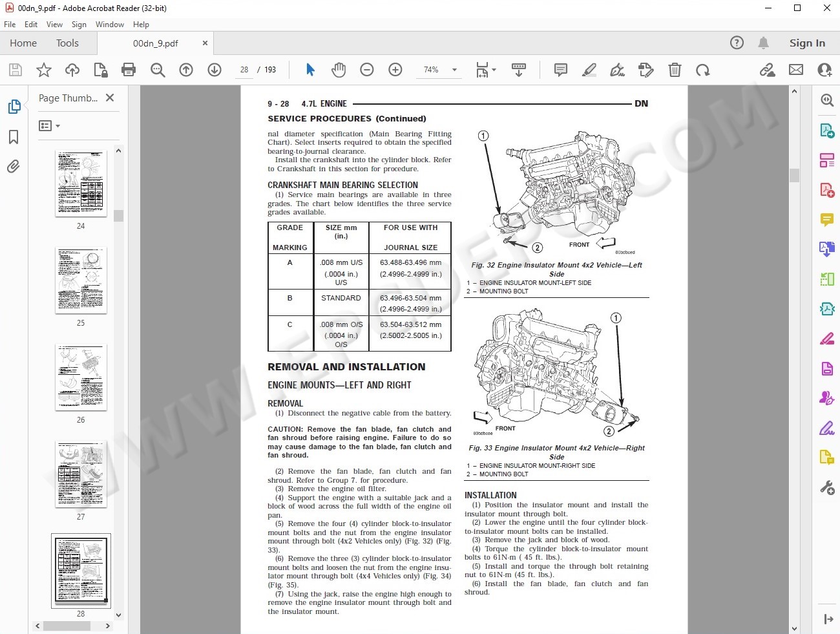This screenshot has width=840, height=634.
Task: Click the Sign In link
Action: coord(807,43)
